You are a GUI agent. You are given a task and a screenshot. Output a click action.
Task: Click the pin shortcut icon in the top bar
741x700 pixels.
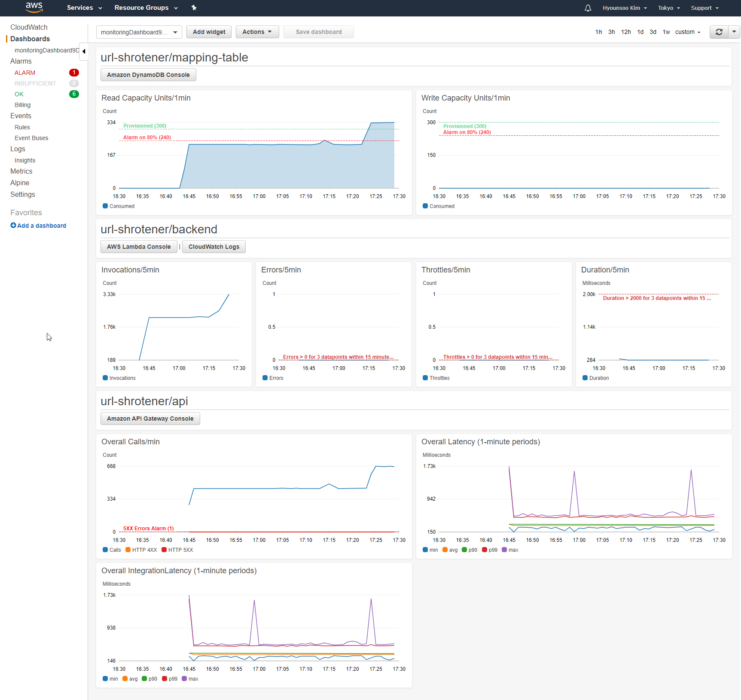[194, 8]
